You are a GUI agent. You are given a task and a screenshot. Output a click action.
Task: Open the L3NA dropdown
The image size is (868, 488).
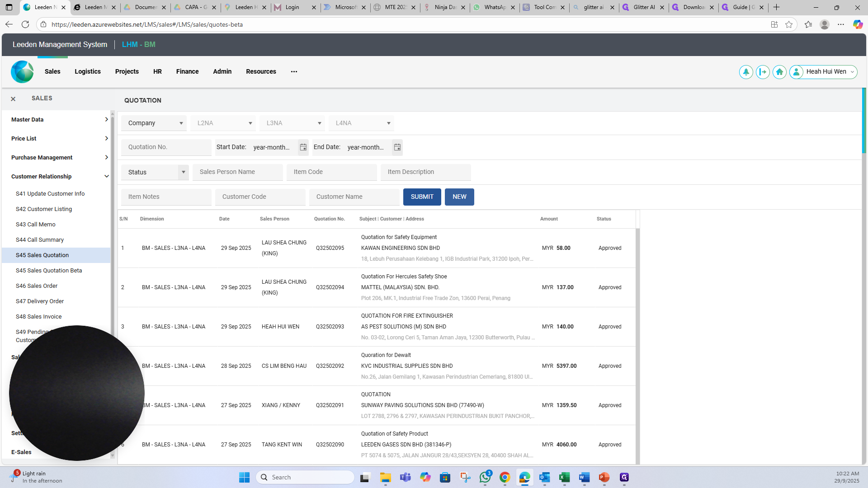(292, 123)
